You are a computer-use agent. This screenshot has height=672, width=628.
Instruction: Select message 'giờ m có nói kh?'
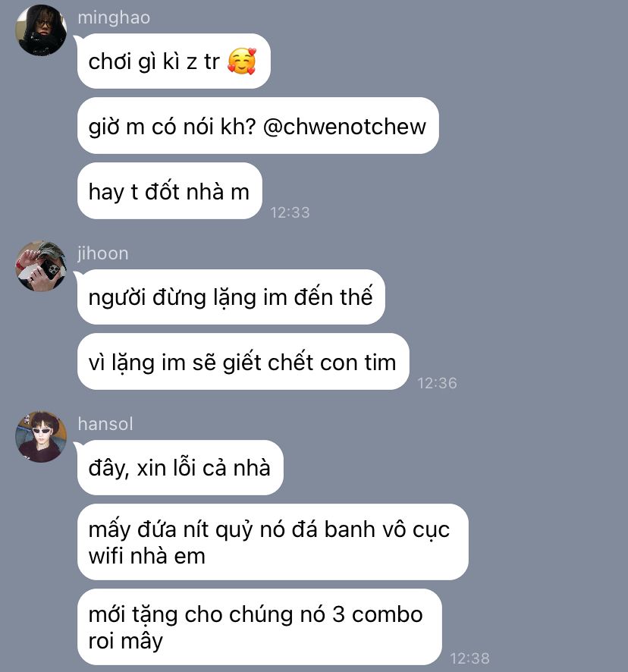click(258, 126)
